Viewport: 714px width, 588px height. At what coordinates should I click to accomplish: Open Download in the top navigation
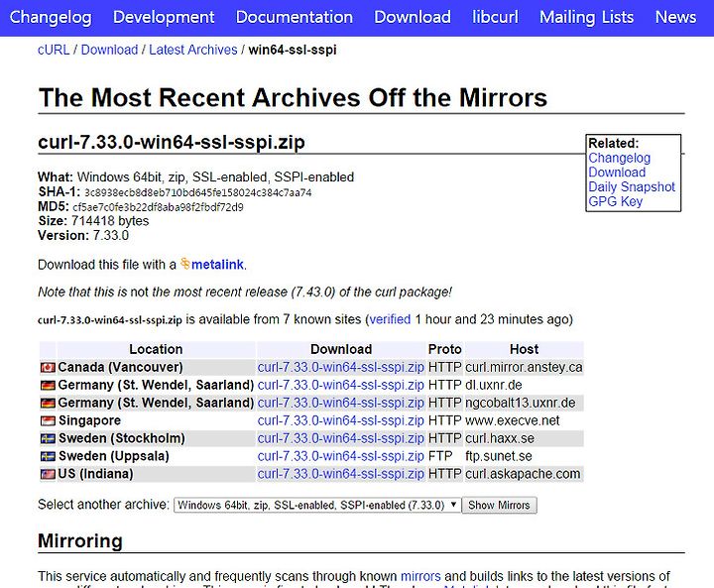click(413, 17)
